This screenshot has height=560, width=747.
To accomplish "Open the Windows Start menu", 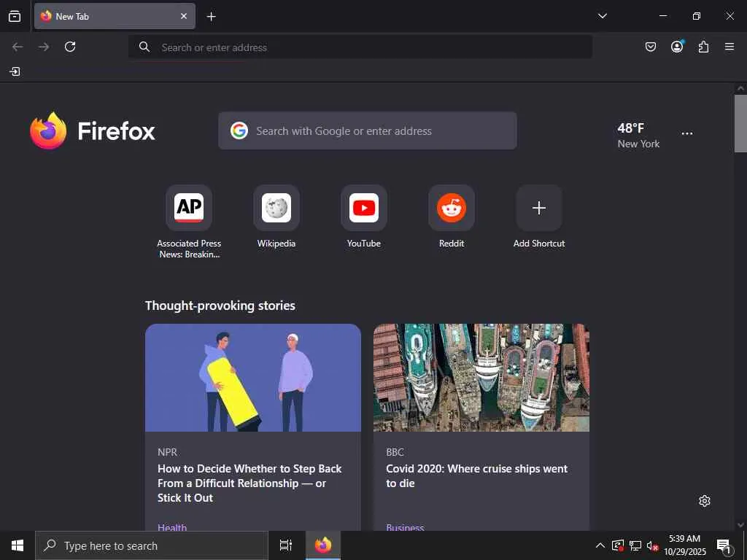I will tap(18, 545).
